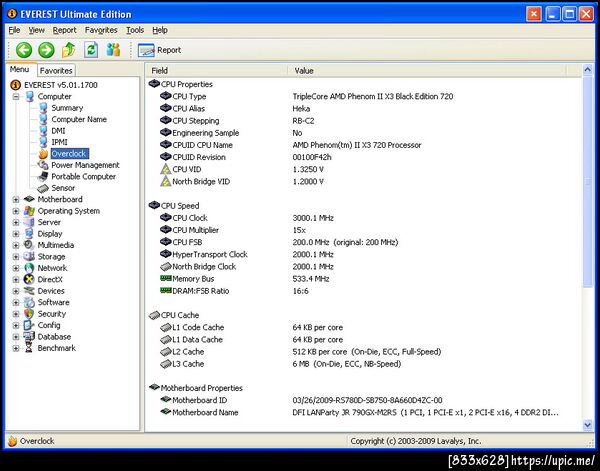Open the Help menu
Viewport: 600px width, 471px height.
(x=160, y=30)
